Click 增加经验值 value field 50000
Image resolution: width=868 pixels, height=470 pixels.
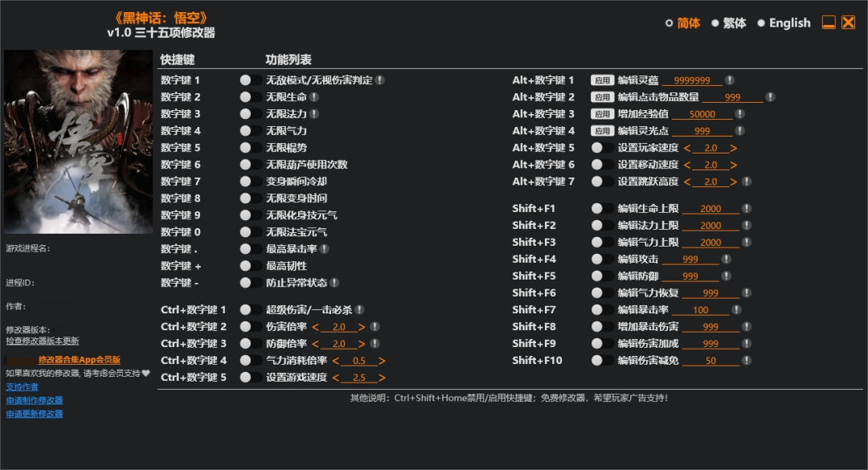pos(702,114)
